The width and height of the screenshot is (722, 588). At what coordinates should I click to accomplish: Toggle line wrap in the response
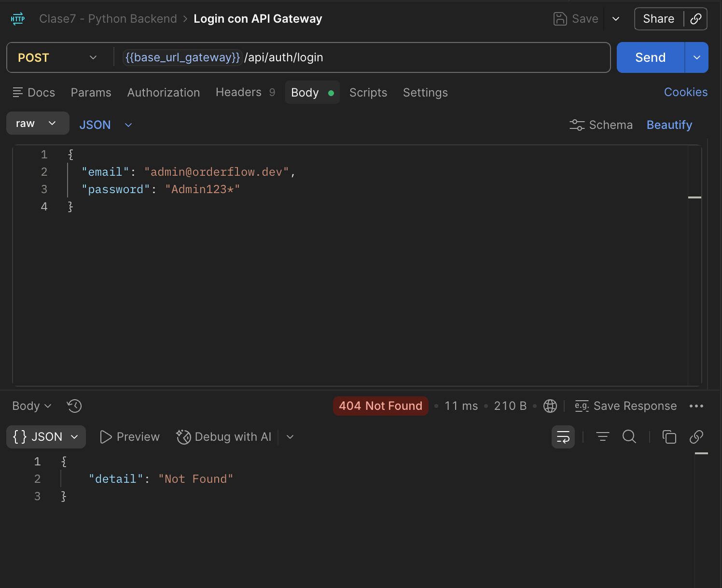point(563,437)
